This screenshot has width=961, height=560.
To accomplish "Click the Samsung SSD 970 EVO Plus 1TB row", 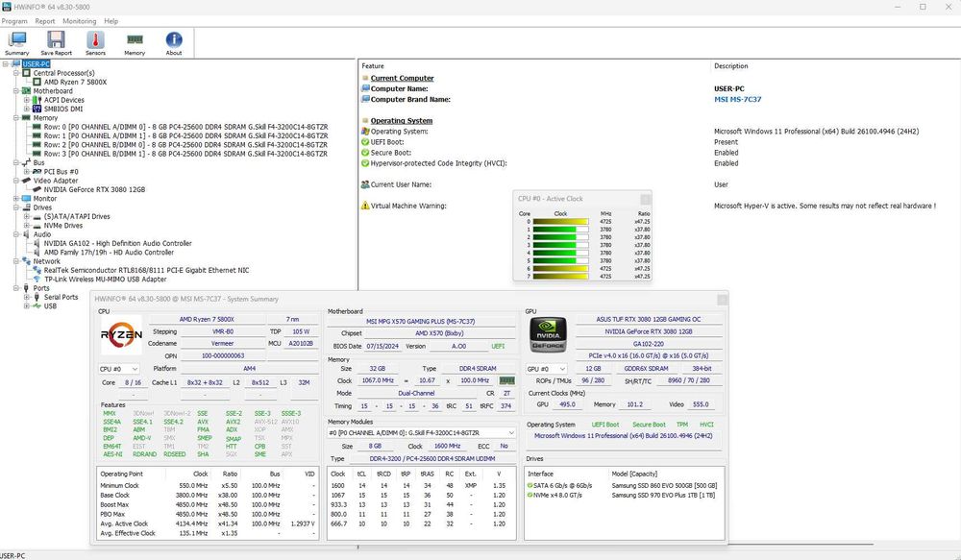I will tap(624, 495).
